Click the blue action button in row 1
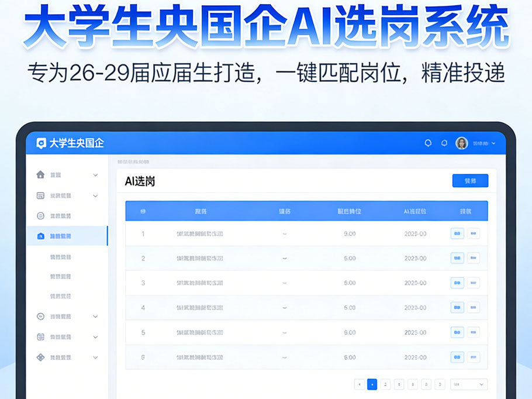The width and height of the screenshot is (532, 399). [x=457, y=233]
